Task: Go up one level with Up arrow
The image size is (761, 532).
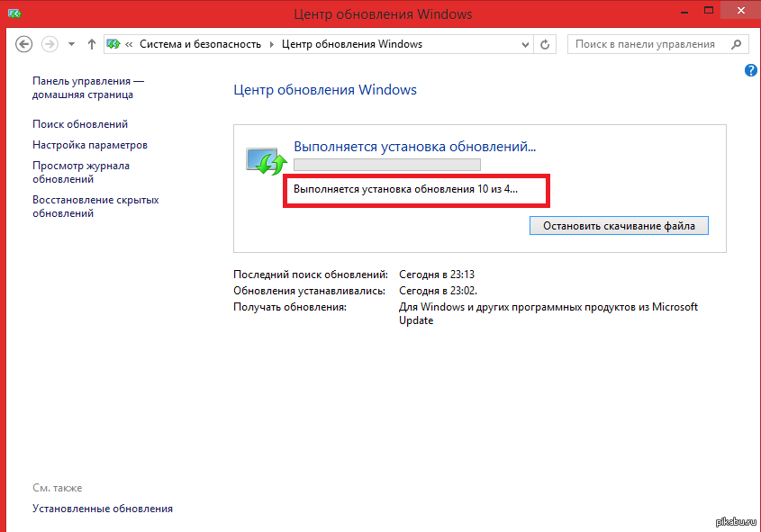Action: (x=92, y=44)
